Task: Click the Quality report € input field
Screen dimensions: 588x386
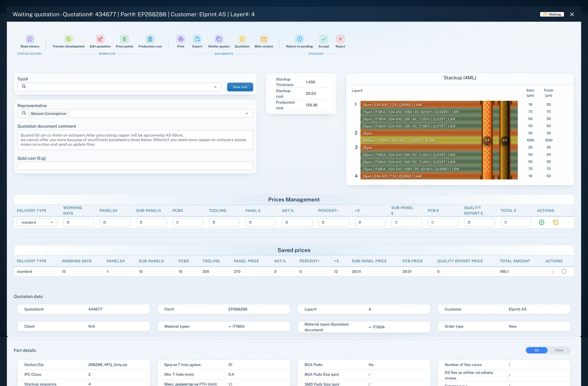Action: (480, 222)
